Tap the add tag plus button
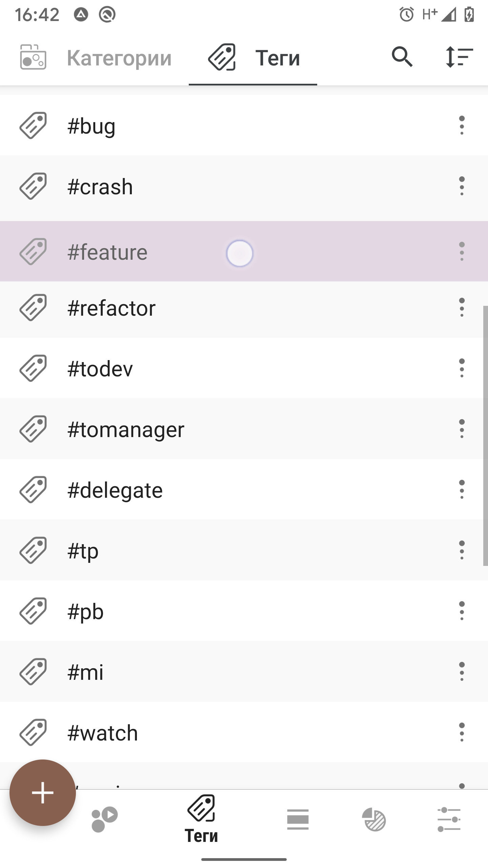This screenshot has height=868, width=488. click(x=43, y=793)
